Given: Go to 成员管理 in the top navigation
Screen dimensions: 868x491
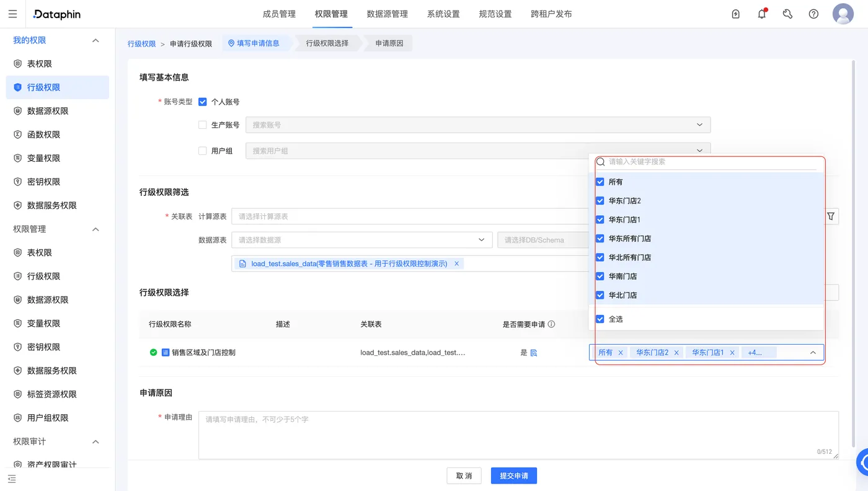Looking at the screenshot, I should point(279,14).
